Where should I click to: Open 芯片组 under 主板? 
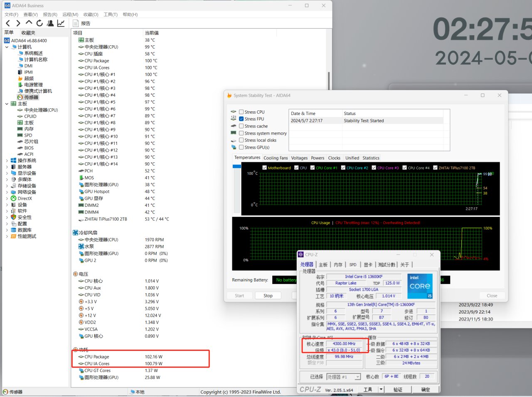coord(31,142)
